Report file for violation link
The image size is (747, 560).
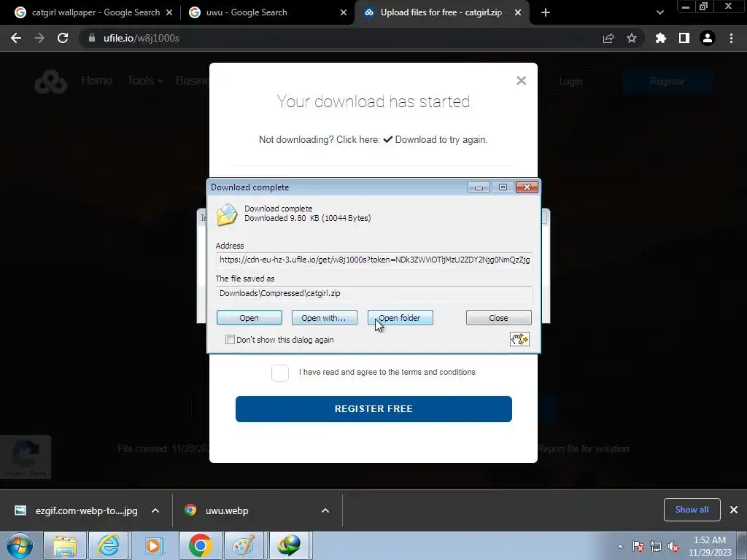[584, 449]
